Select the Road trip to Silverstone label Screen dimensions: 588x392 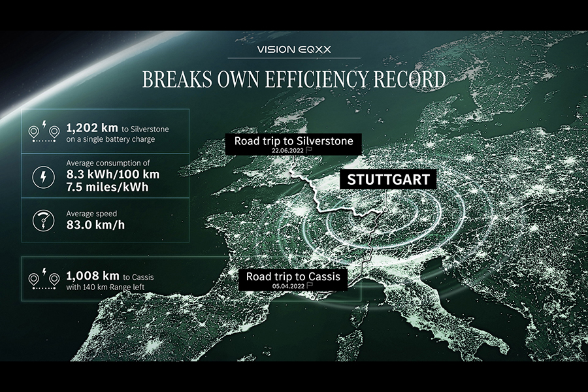click(290, 140)
